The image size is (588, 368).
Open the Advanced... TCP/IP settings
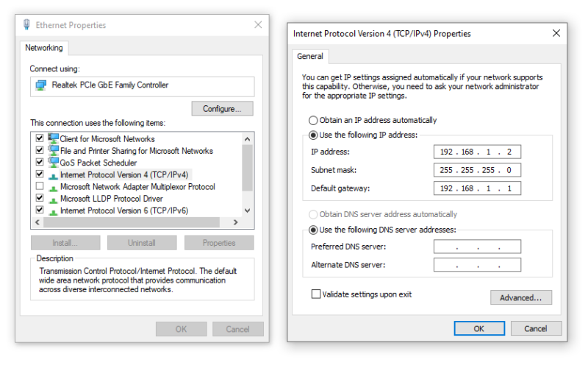(521, 298)
